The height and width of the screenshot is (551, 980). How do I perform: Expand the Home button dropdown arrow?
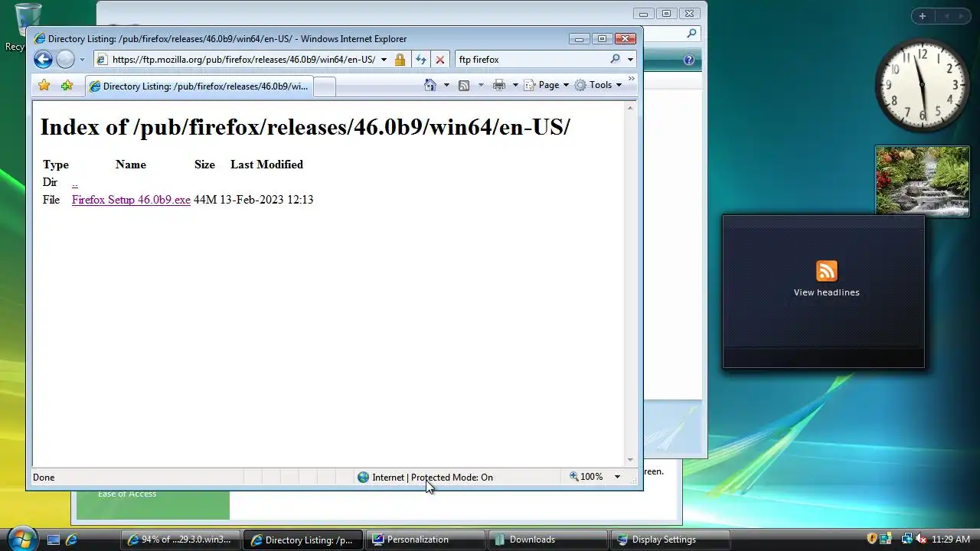(446, 85)
